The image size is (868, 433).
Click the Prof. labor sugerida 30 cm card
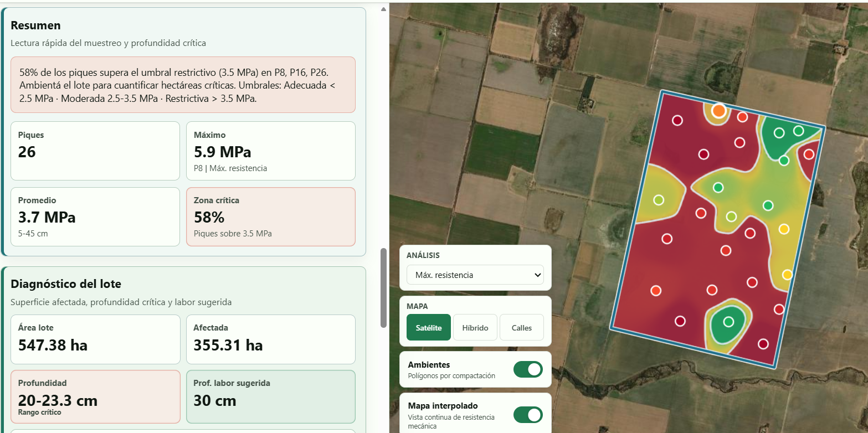pyautogui.click(x=271, y=396)
